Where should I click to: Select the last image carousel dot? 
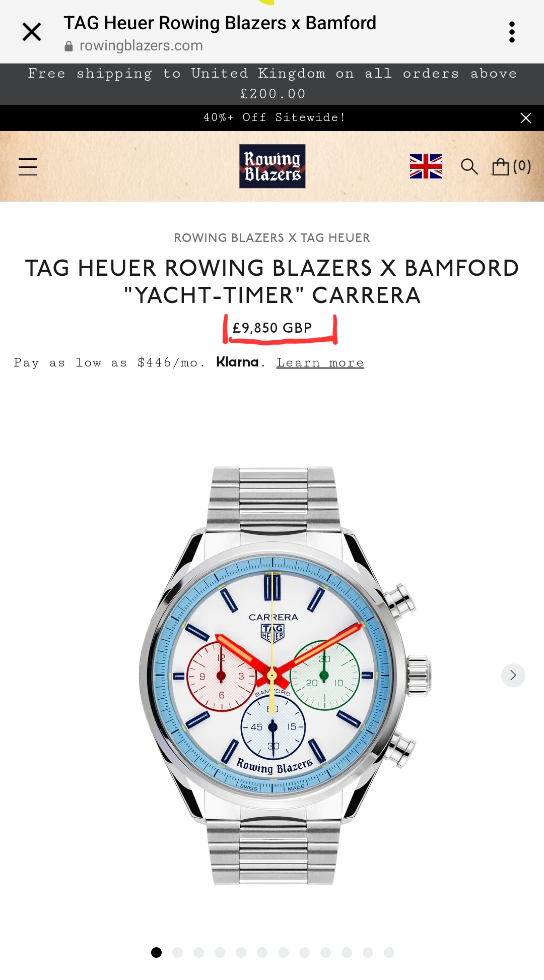click(x=389, y=952)
